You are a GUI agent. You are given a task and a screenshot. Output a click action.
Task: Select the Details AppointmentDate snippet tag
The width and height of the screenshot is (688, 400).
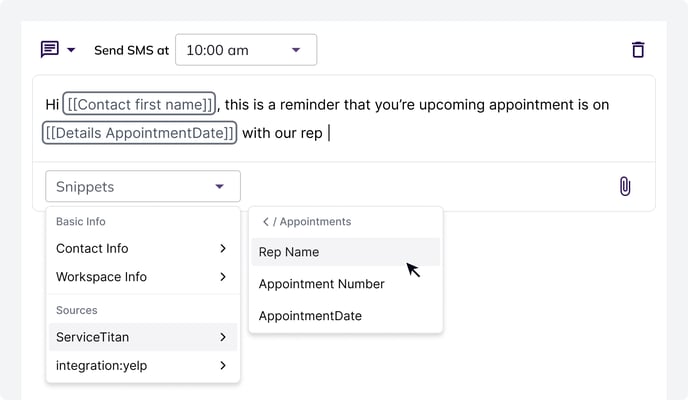[139, 132]
